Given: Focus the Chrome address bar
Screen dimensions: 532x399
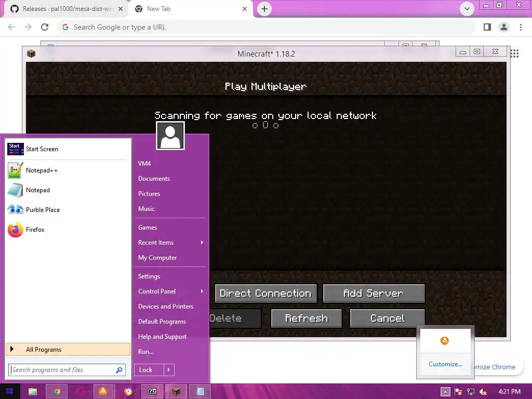Looking at the screenshot, I should coord(267,27).
